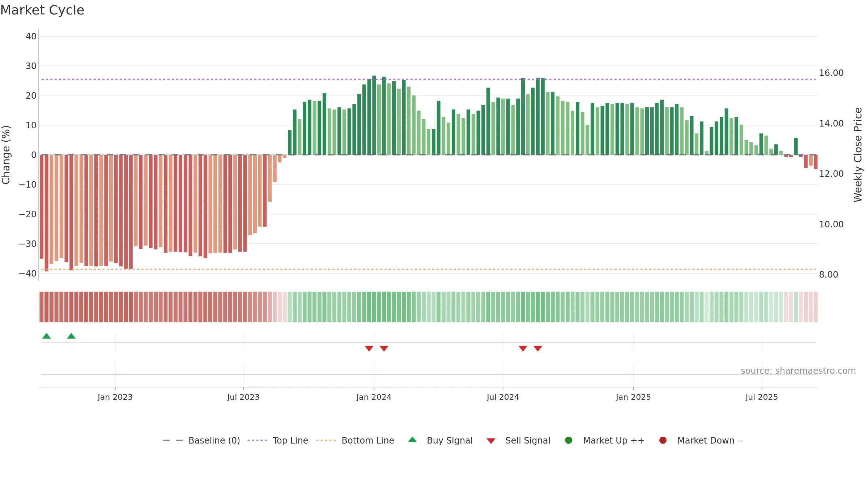Click the sell signal marker just before Jan 2024
The image size is (868, 488).
coord(369,348)
